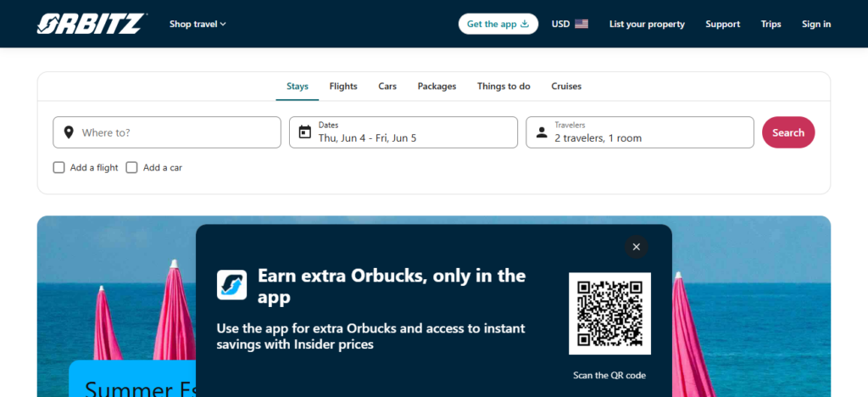The image size is (868, 397).
Task: Expand the Shop travel dropdown
Action: [198, 24]
